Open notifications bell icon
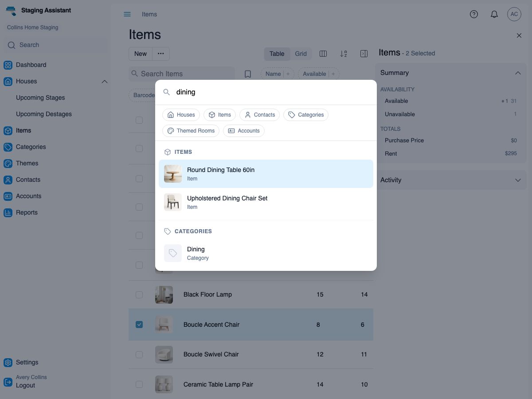Screen dimensions: 532x399 (x=494, y=14)
